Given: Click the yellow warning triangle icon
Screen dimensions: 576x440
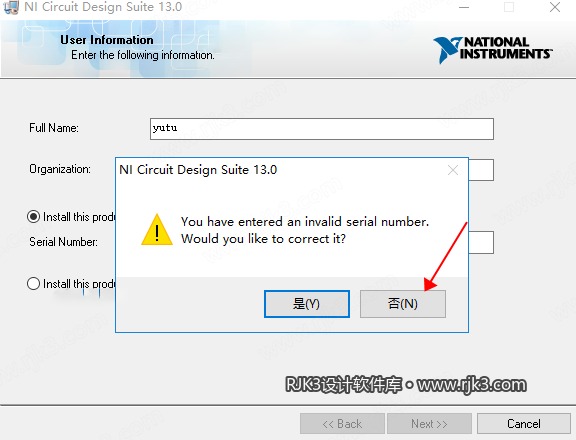Looking at the screenshot, I should 157,230.
